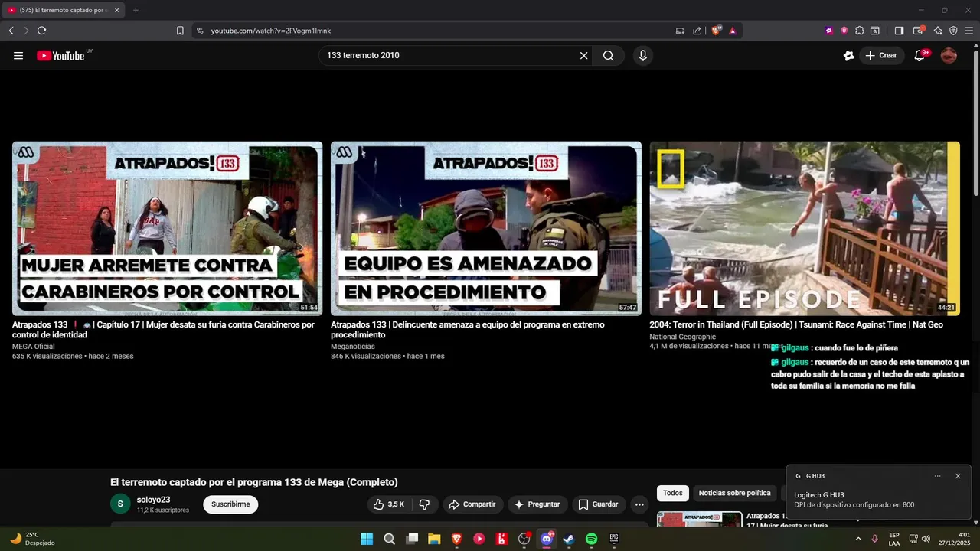Clear the search box with the X
Image resolution: width=980 pixels, height=551 pixels.
tap(583, 55)
